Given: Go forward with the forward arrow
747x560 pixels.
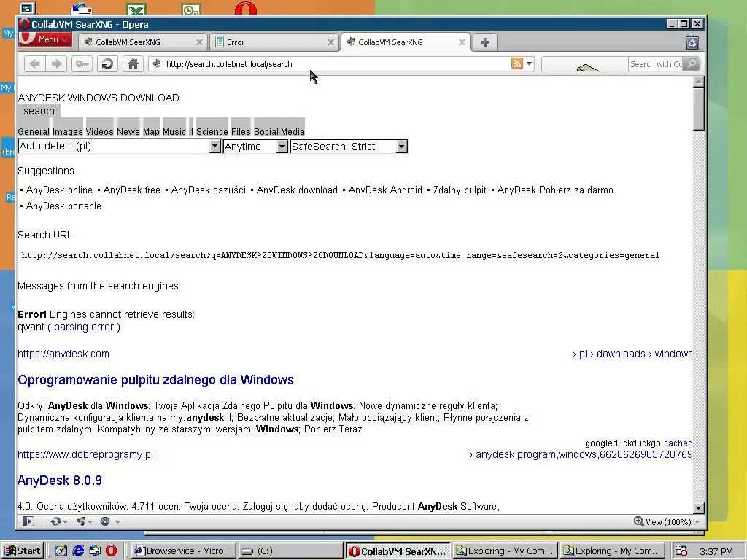Looking at the screenshot, I should [x=56, y=64].
